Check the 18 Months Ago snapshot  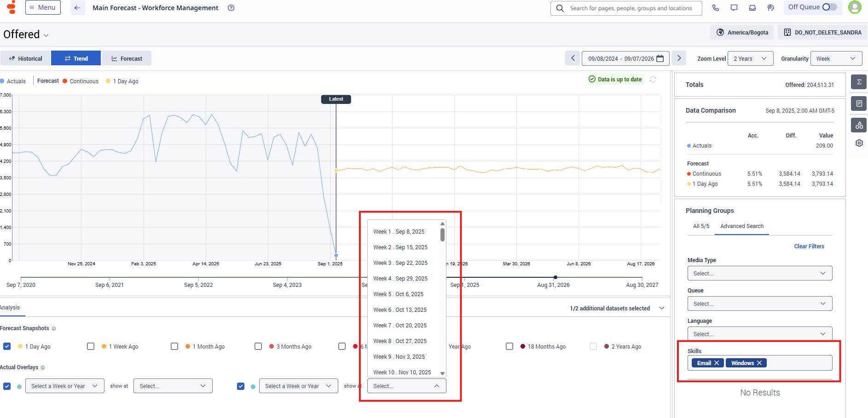point(509,346)
